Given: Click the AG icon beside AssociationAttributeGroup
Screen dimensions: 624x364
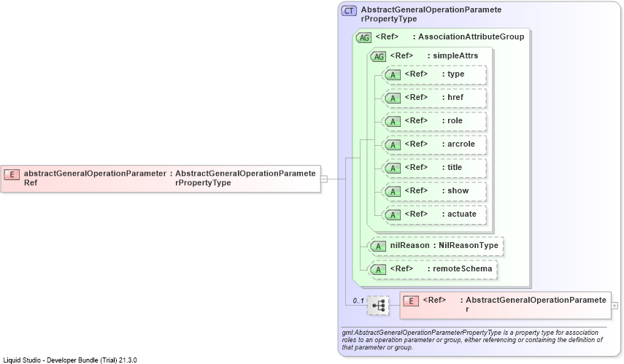Looking at the screenshot, I should tap(363, 38).
